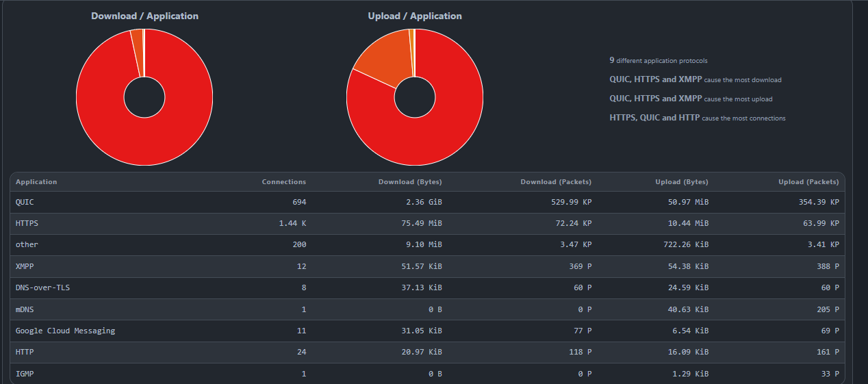This screenshot has height=384, width=868.
Task: Click the 33 P upload packets value
Action: click(x=830, y=374)
